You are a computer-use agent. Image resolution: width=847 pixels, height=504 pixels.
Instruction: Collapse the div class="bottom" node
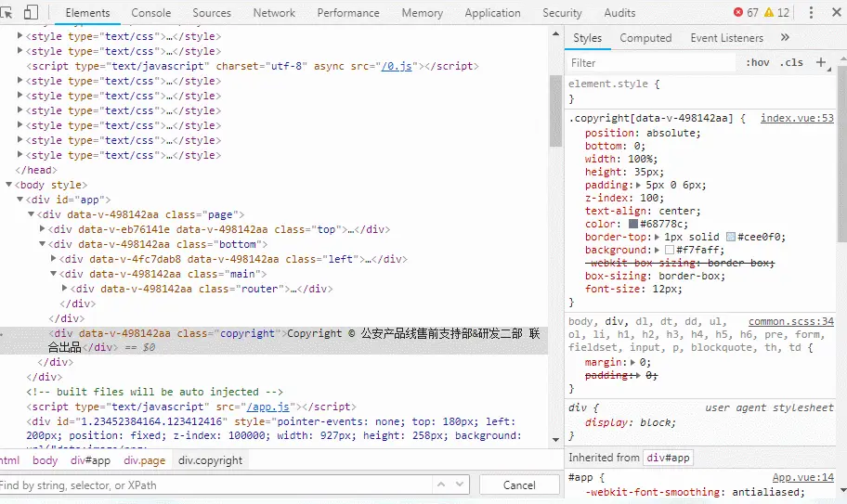point(42,244)
